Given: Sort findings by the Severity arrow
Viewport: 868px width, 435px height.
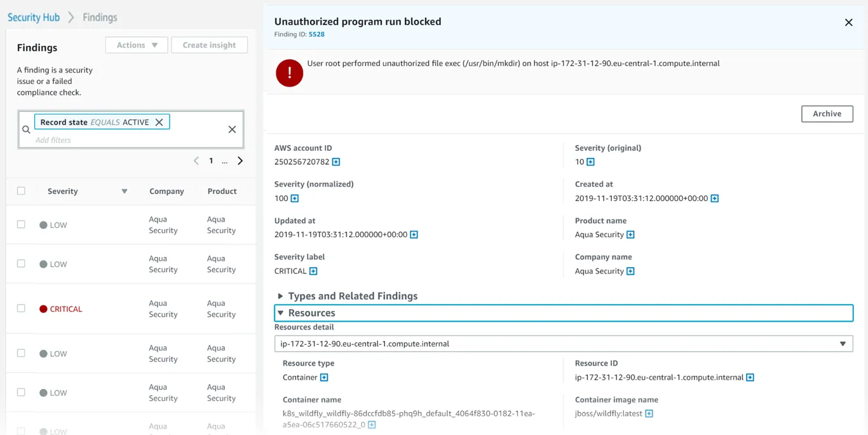Looking at the screenshot, I should (125, 191).
